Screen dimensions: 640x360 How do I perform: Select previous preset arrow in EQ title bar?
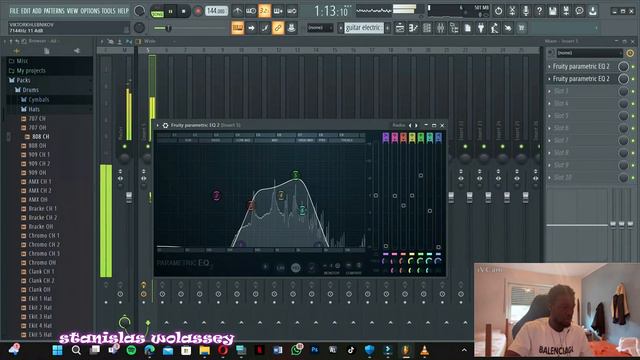pyautogui.click(x=411, y=125)
